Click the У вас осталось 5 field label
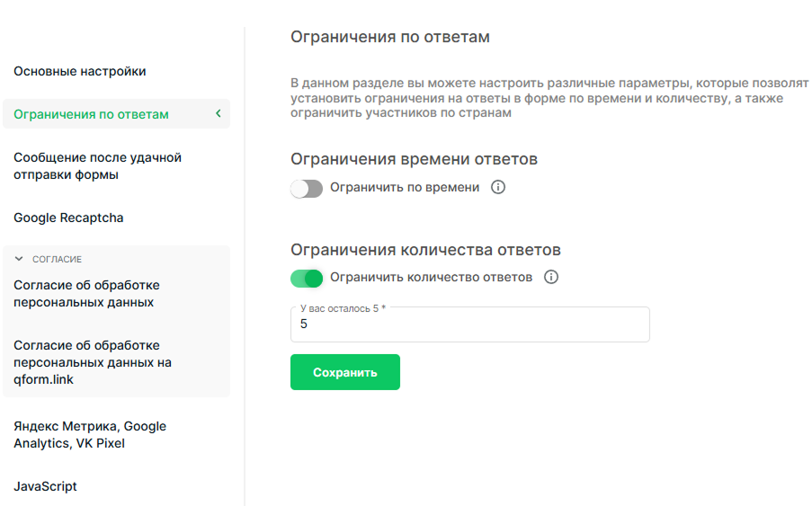 point(343,308)
